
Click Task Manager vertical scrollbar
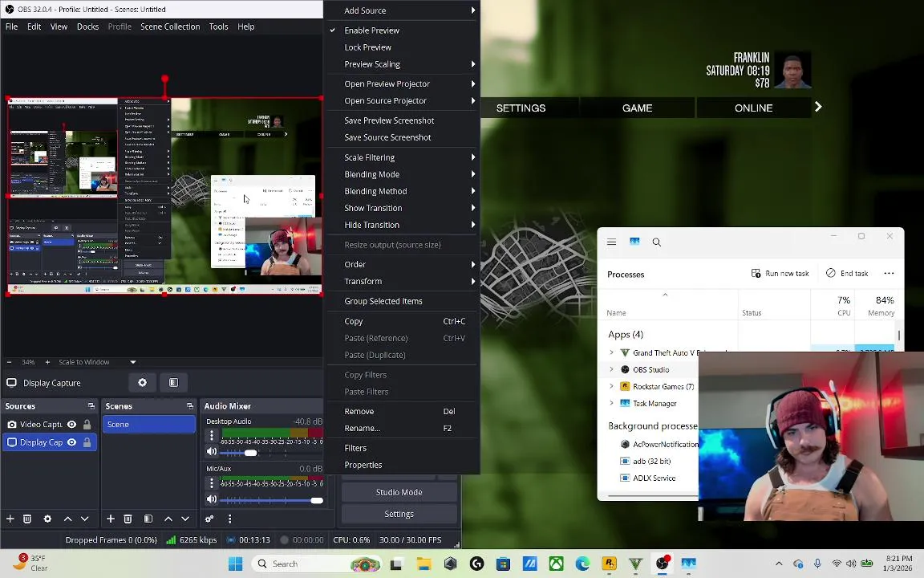(898, 335)
